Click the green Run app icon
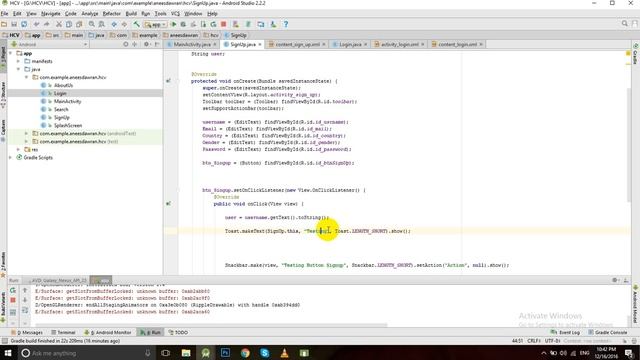Image resolution: width=640 pixels, height=360 pixels. tap(173, 24)
